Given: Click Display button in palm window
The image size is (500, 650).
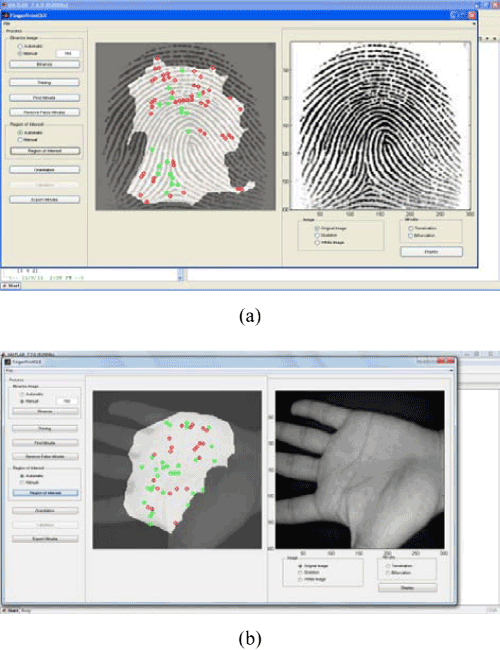Looking at the screenshot, I should 408,588.
